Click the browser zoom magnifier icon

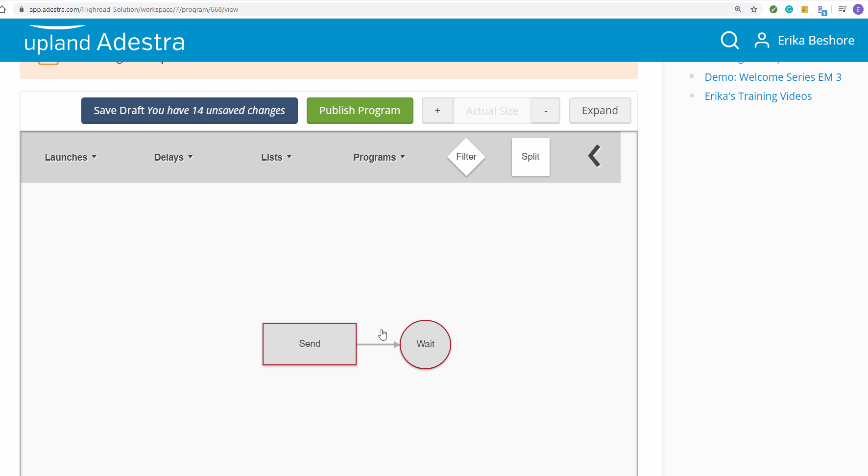[738, 9]
